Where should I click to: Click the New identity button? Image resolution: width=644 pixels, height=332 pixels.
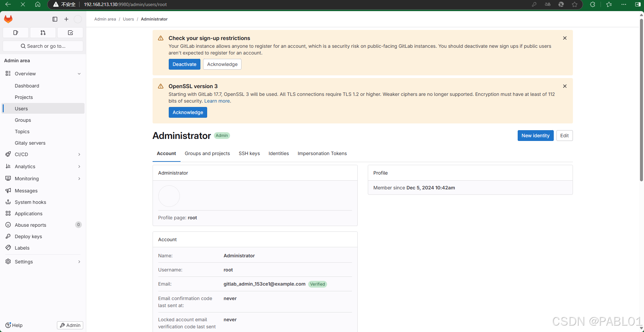click(x=536, y=136)
